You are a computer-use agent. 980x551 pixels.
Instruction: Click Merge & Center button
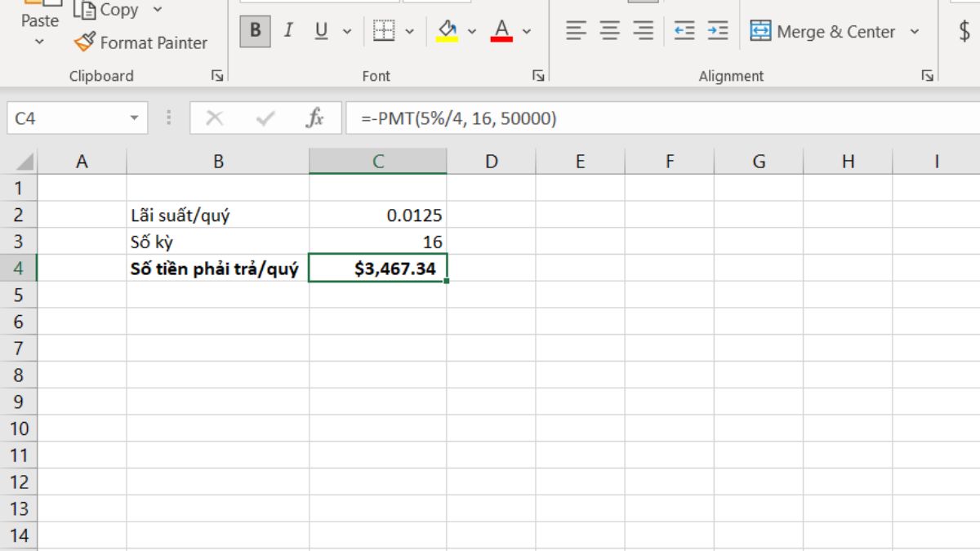(x=823, y=32)
